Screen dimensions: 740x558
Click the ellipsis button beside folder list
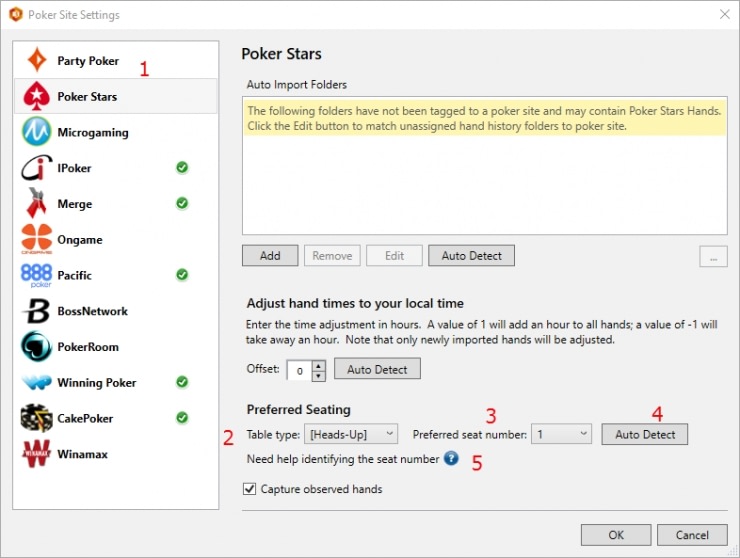(713, 256)
